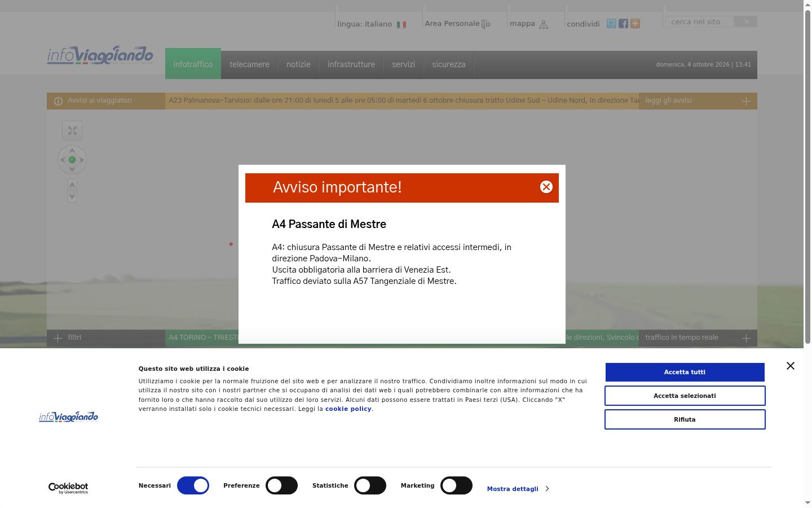Enable the Preferenze cookie switch
This screenshot has height=508, width=812.
click(x=281, y=485)
